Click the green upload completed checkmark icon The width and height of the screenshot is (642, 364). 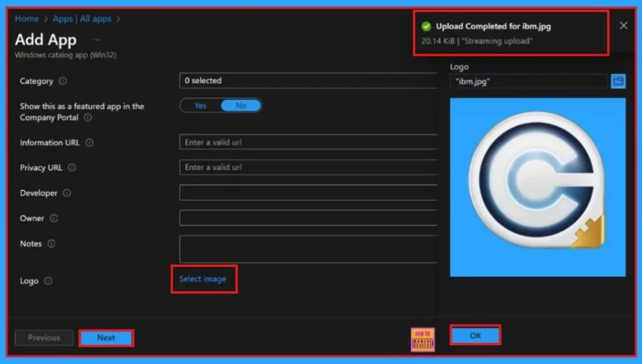(x=426, y=26)
